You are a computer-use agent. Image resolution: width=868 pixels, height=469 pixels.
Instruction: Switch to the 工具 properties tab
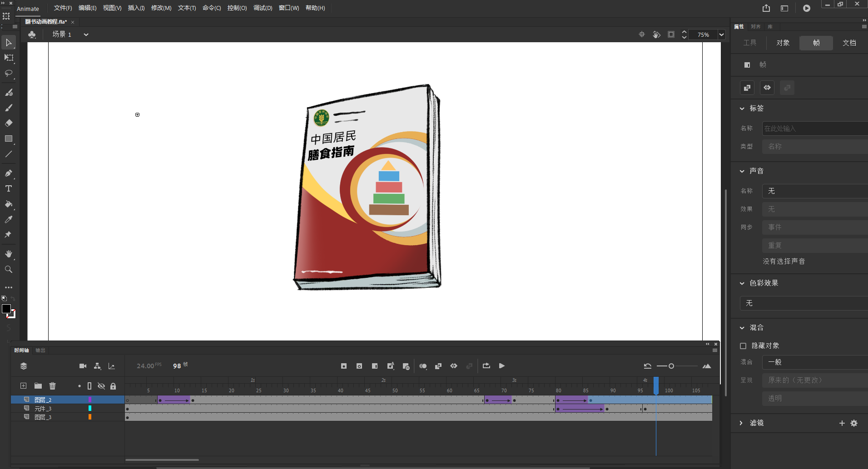click(x=750, y=43)
